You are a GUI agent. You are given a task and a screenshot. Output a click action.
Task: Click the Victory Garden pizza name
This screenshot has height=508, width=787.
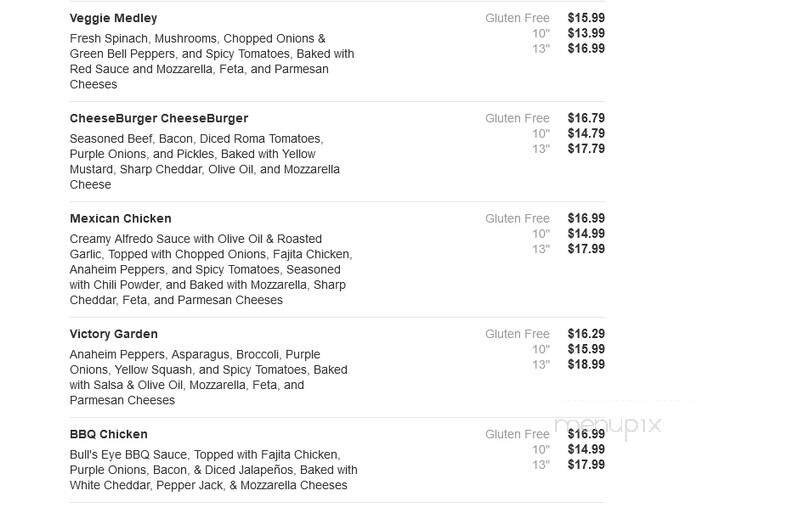(x=114, y=334)
